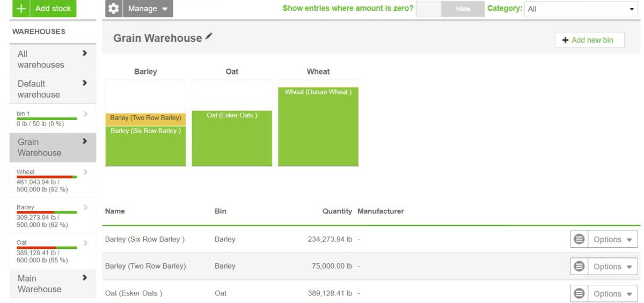This screenshot has height=303, width=644.
Task: Click the list icon in Six Row Barley row
Action: [x=579, y=240]
